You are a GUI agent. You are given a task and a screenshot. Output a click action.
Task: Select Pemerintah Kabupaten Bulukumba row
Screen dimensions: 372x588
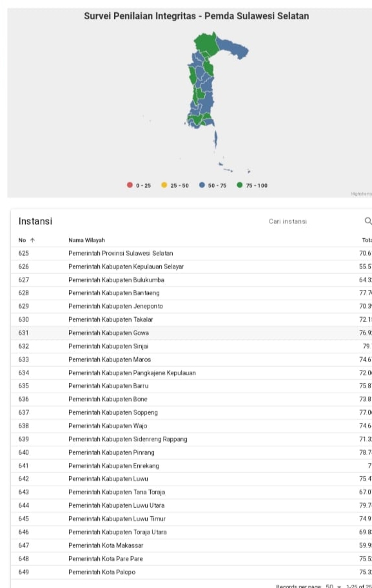point(191,279)
